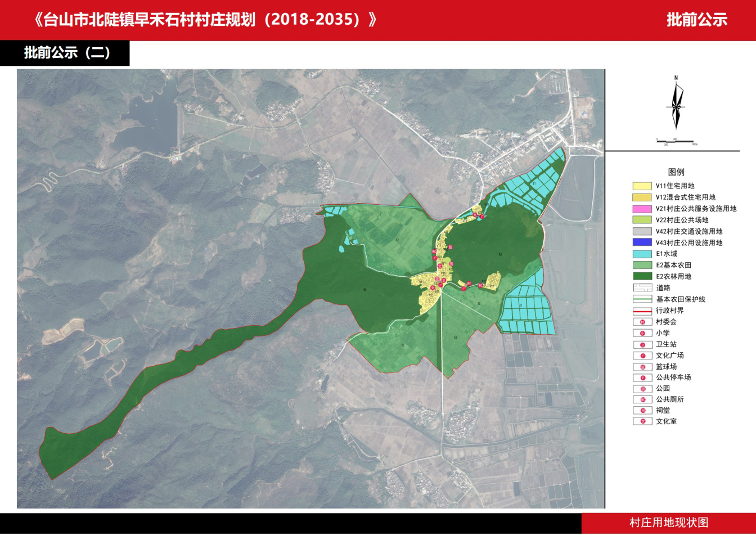Click the dark green E2农林用地 swatch
Image resolution: width=756 pixels, height=535 pixels.
(642, 276)
